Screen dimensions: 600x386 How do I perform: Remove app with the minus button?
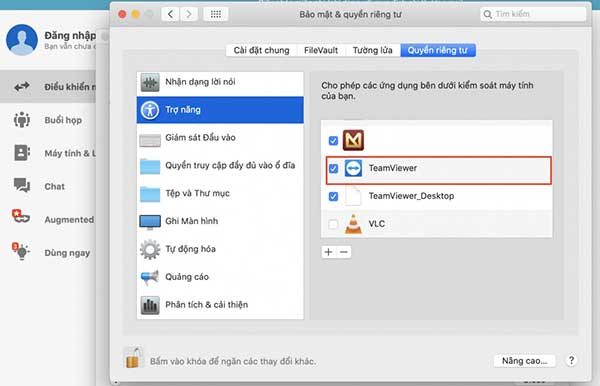(x=344, y=252)
